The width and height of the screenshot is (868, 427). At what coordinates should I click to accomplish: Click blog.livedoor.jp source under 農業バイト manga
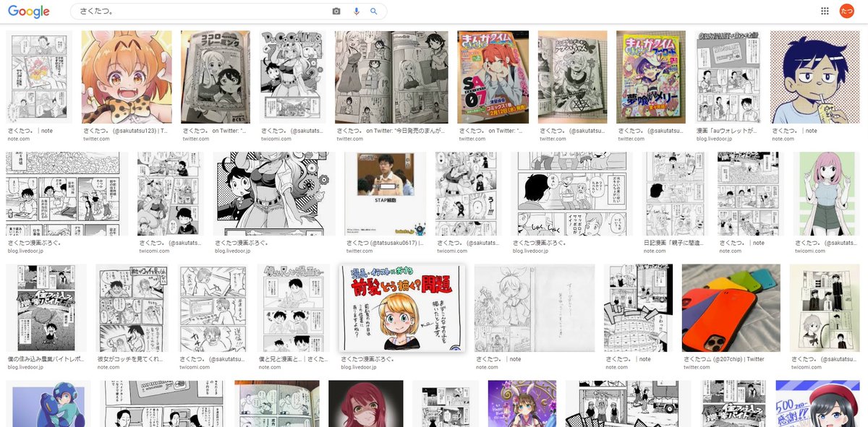click(x=25, y=367)
